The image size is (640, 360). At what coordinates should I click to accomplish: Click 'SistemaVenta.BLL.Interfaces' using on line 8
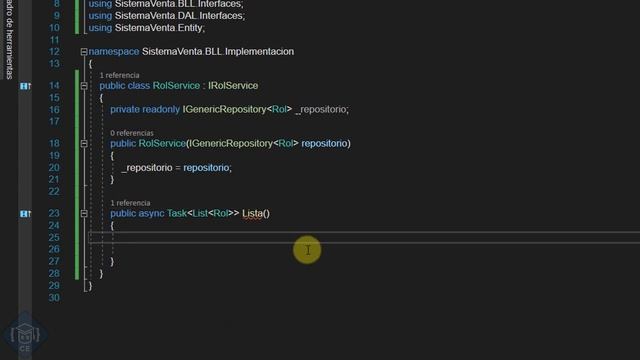click(178, 4)
